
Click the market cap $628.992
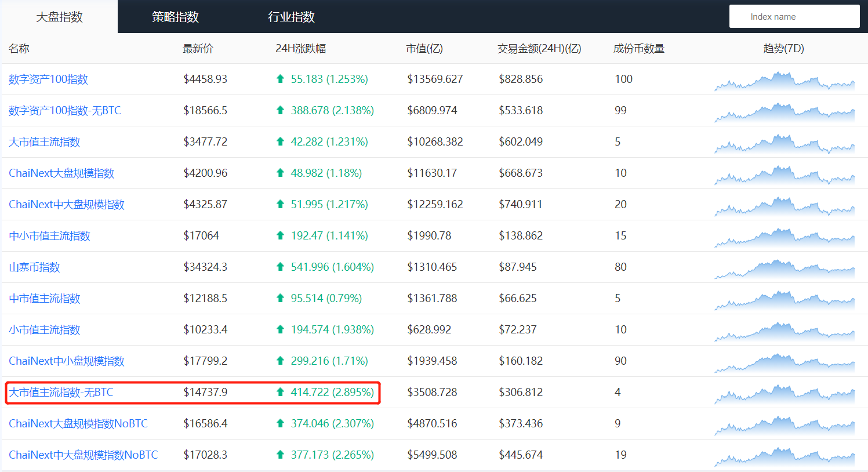click(429, 329)
